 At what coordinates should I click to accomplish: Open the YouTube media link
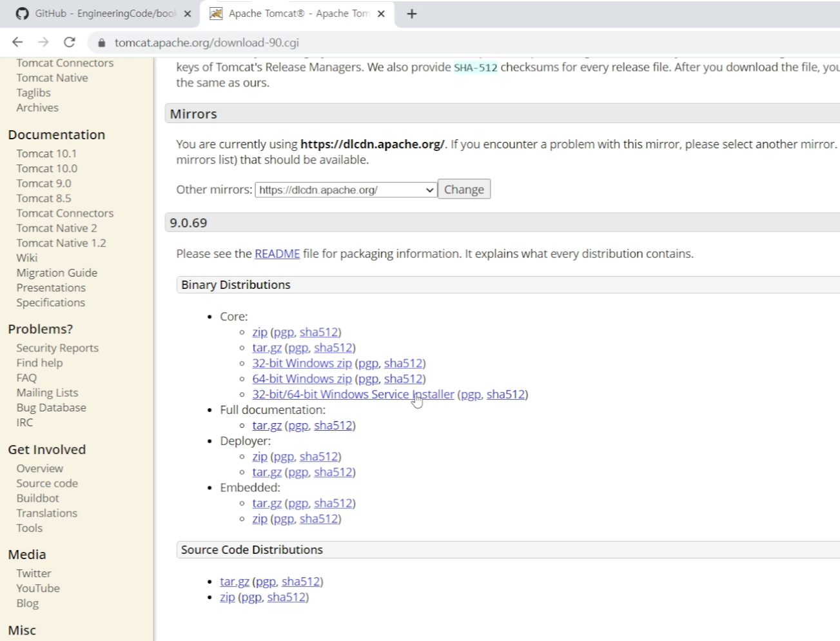pyautogui.click(x=38, y=588)
